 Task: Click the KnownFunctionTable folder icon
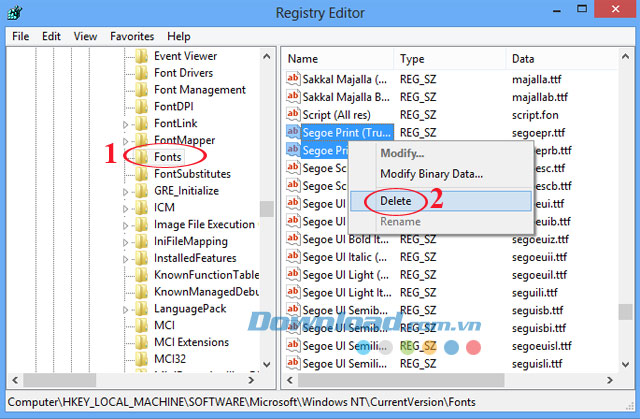pyautogui.click(x=142, y=275)
